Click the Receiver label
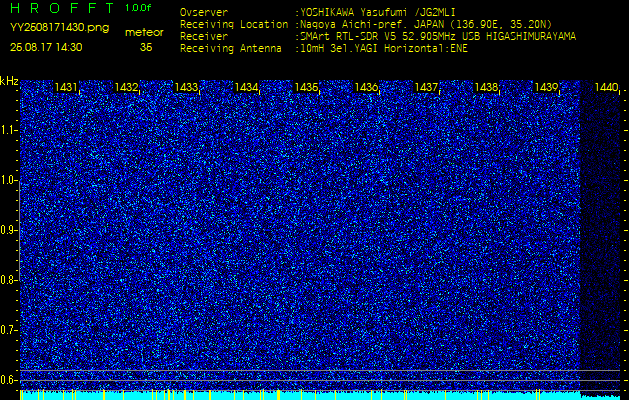This screenshot has width=629, height=400. tap(204, 37)
